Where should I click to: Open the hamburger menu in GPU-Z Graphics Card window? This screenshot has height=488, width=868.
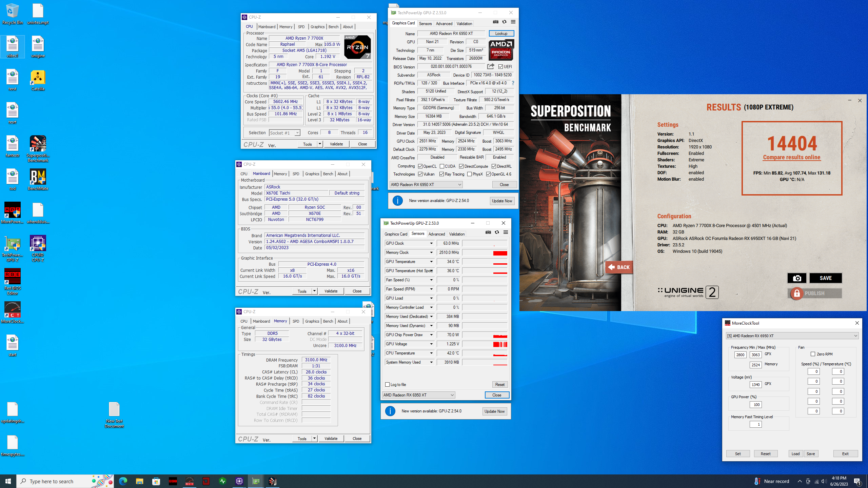point(513,22)
